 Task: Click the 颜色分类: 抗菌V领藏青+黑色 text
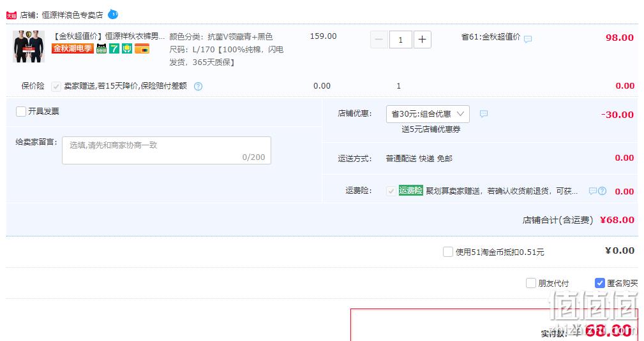click(x=221, y=36)
